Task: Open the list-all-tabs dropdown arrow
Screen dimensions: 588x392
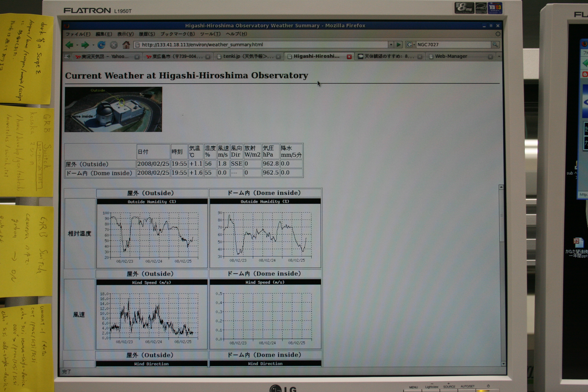Action: (499, 56)
